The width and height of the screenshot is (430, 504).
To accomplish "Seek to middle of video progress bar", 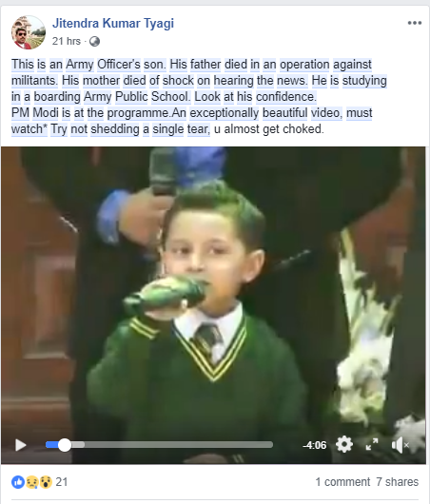I will click(x=159, y=445).
